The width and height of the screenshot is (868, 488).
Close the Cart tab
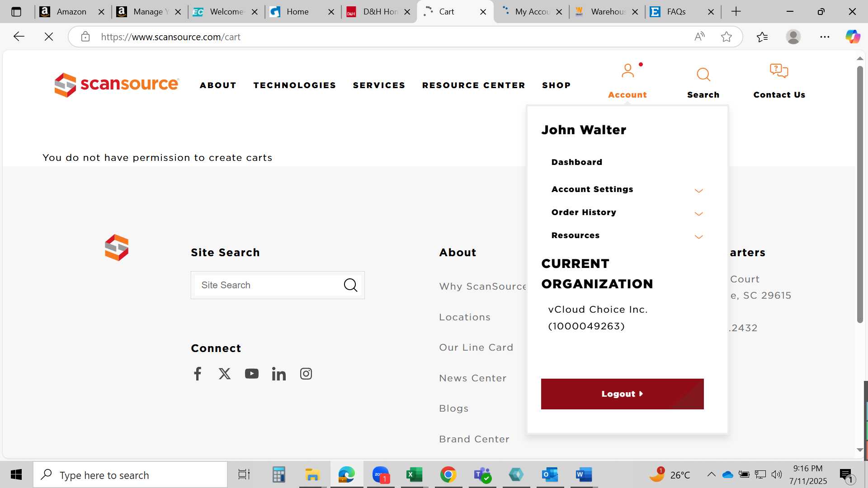[x=483, y=12]
